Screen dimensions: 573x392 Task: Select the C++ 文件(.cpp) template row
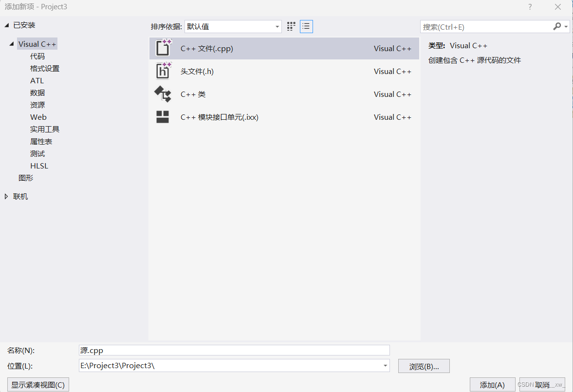tap(284, 48)
